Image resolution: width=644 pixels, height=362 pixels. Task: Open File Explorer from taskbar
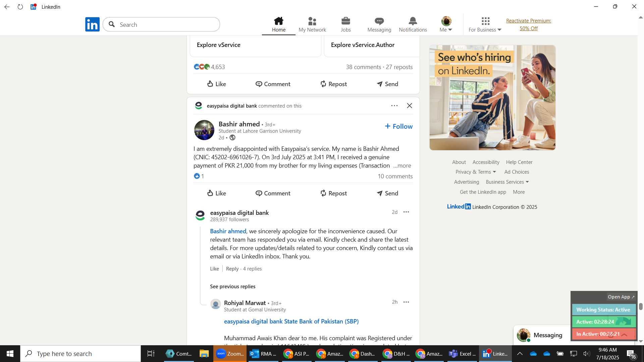coord(204,354)
